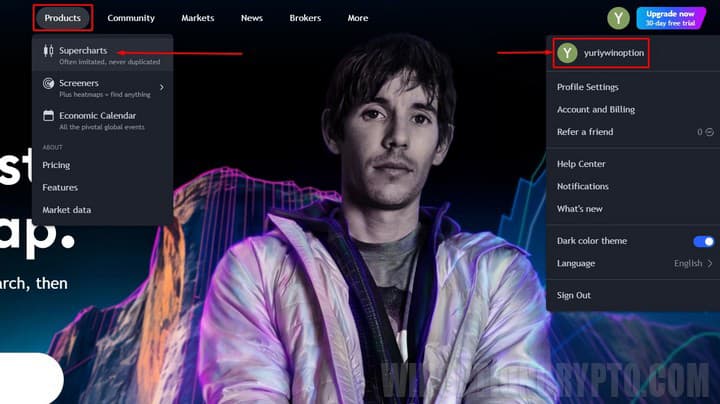This screenshot has height=404, width=720.
Task: Click the avatar beside yuriywinoption username
Action: coord(568,53)
